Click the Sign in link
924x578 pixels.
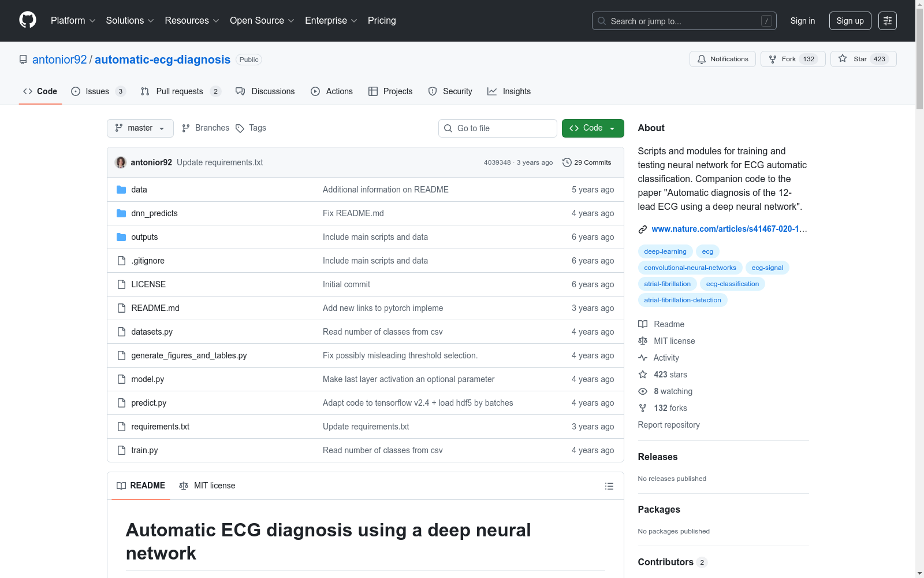[803, 21]
